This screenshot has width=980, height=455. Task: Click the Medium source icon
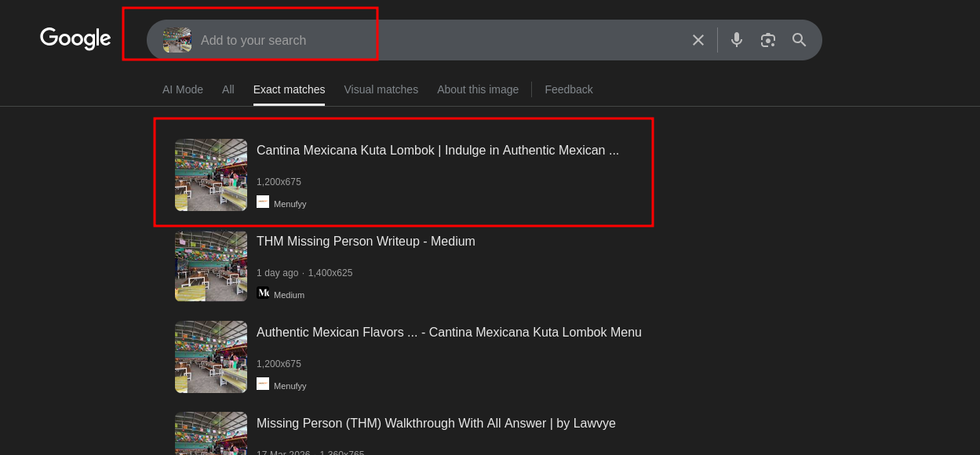click(x=263, y=293)
